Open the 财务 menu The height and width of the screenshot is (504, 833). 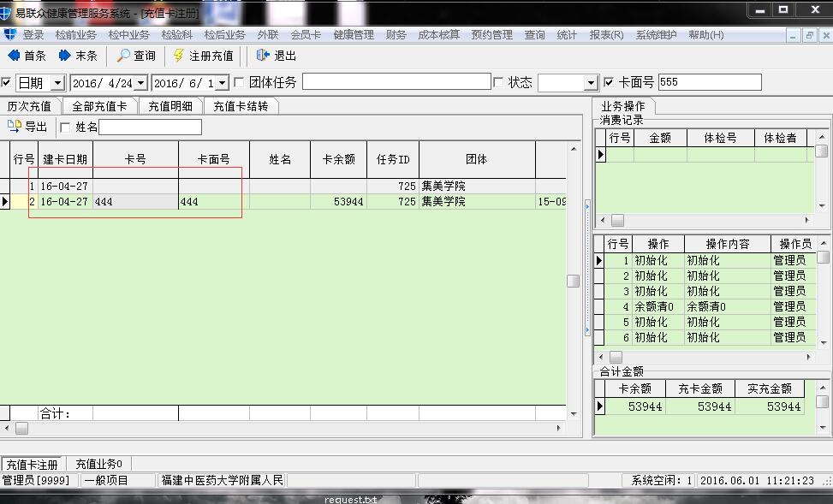tap(396, 35)
